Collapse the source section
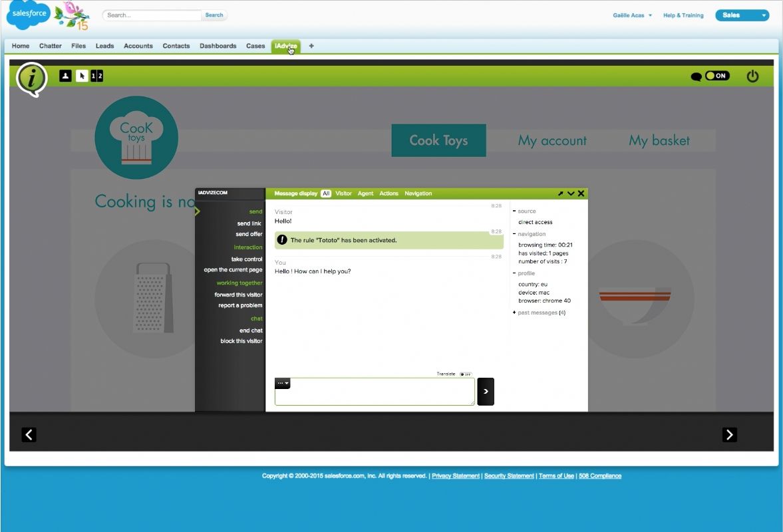This screenshot has height=532, width=783. pyautogui.click(x=514, y=211)
